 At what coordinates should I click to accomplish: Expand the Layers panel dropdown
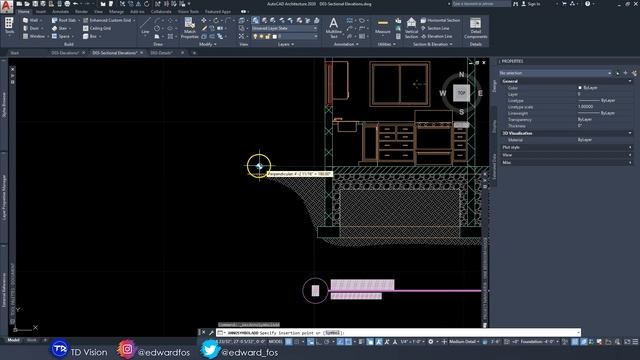(286, 44)
